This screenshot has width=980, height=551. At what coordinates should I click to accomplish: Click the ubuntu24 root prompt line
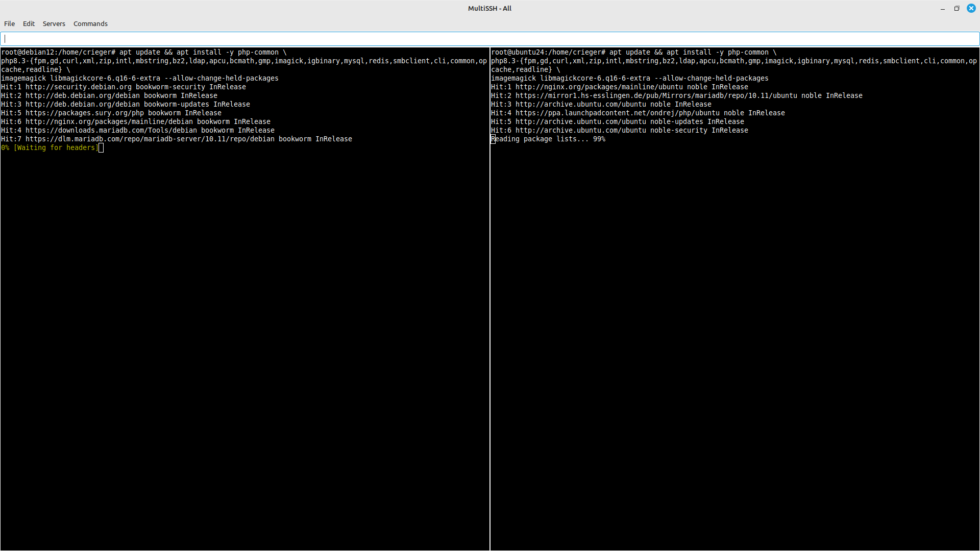(634, 52)
